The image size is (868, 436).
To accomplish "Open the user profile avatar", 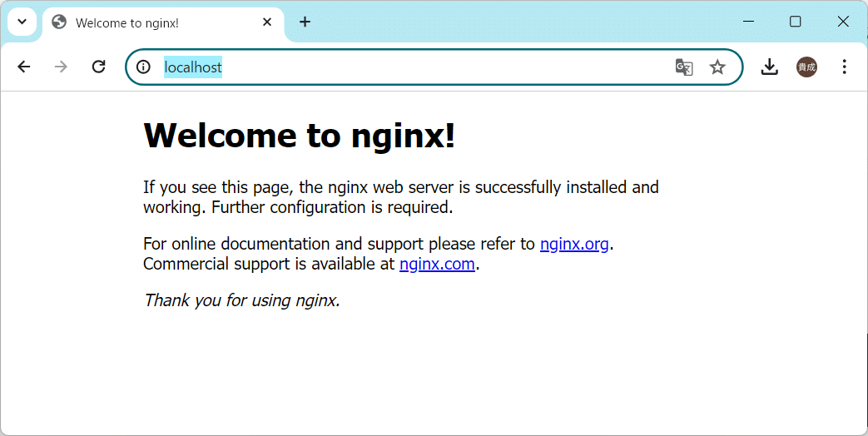I will pyautogui.click(x=806, y=67).
